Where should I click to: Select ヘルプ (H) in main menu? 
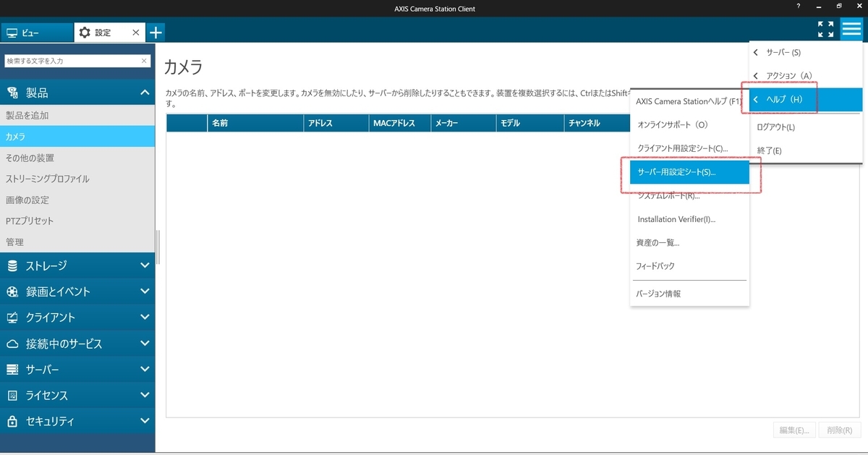[x=806, y=100]
